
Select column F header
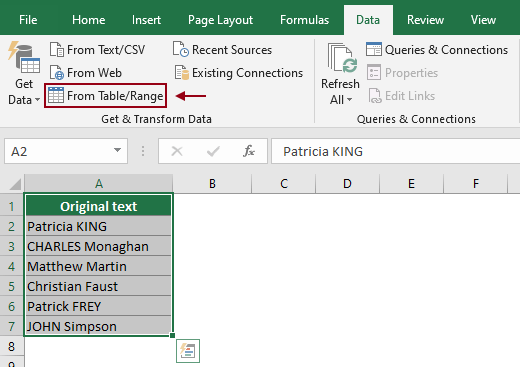click(476, 184)
